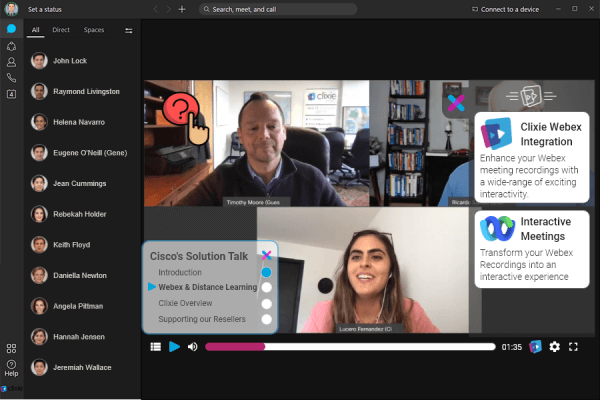Switch to the All tab

coord(36,30)
